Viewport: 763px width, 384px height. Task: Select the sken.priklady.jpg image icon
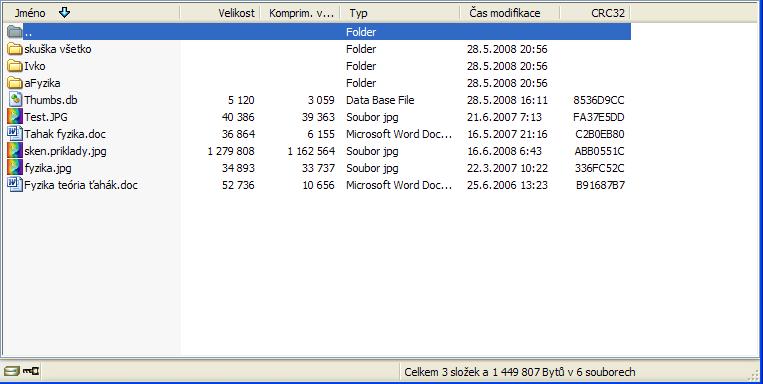coord(15,151)
